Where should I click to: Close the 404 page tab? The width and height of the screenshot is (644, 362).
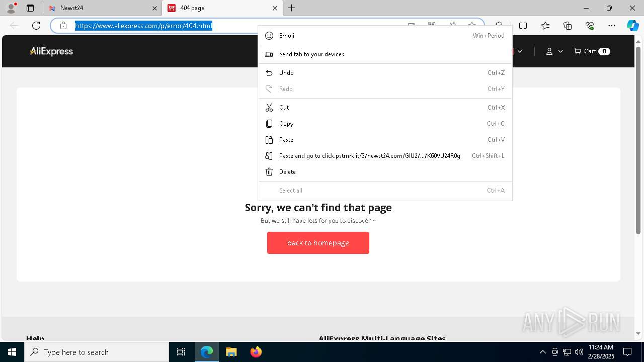tap(275, 8)
